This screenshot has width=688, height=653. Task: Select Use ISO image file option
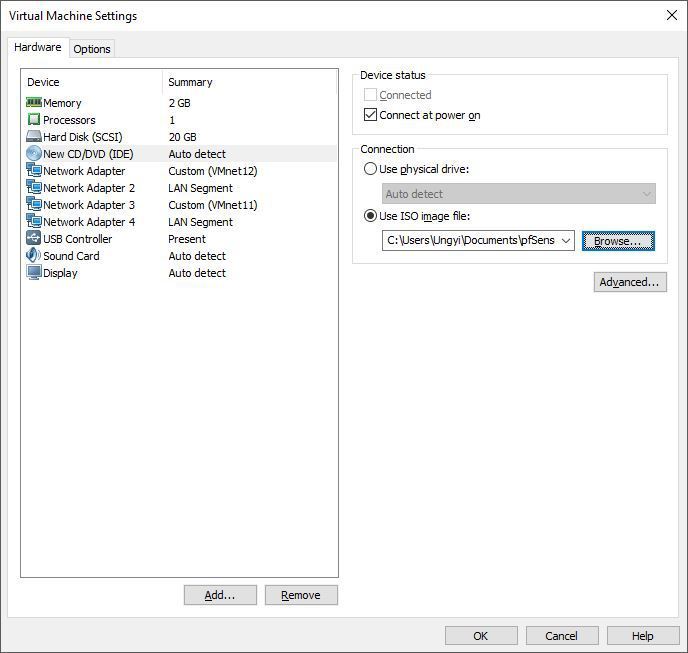point(370,216)
